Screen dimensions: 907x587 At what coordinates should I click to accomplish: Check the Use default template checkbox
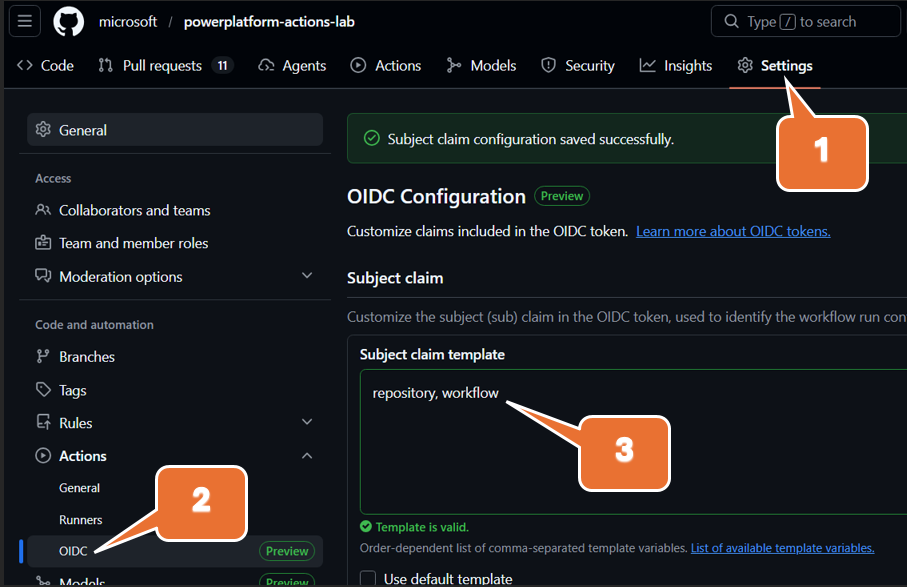368,578
